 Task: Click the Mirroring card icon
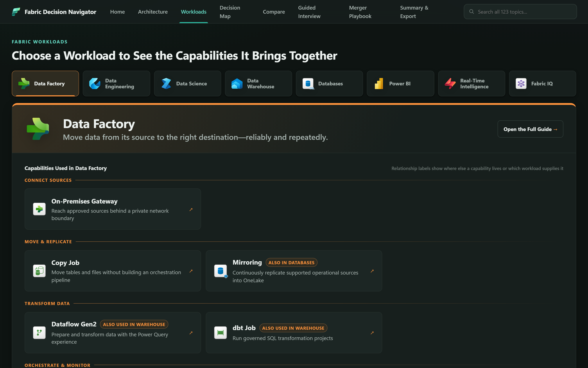click(x=221, y=271)
